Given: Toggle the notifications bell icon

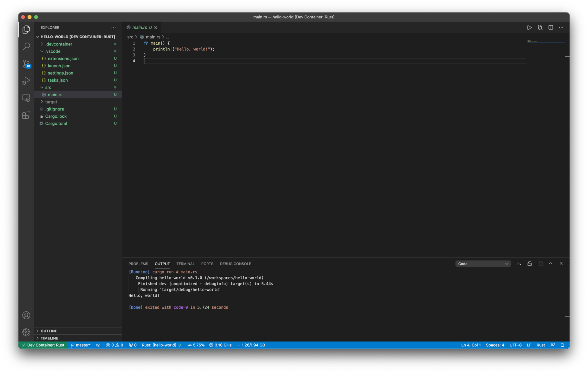Looking at the screenshot, I should click(x=563, y=345).
